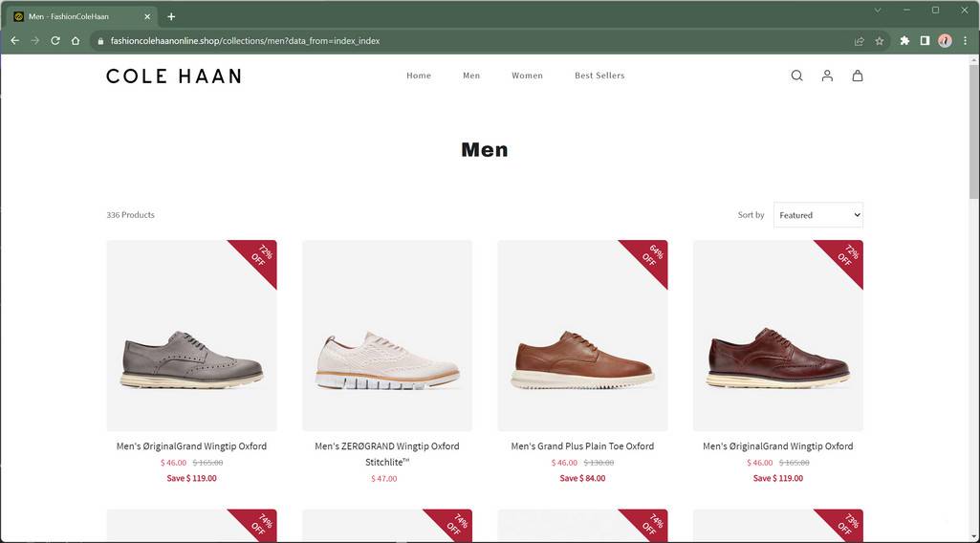Close the Men - FashionColeHaan tab
980x543 pixels.
point(147,16)
